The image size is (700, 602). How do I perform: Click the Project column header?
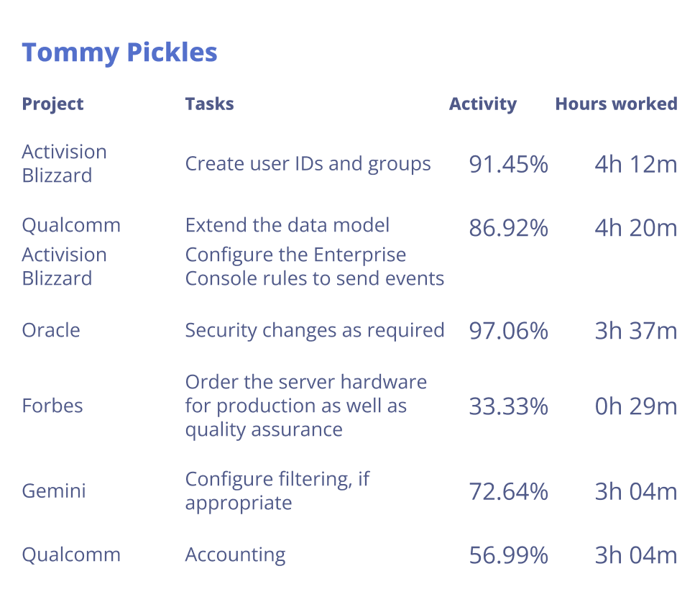[52, 104]
